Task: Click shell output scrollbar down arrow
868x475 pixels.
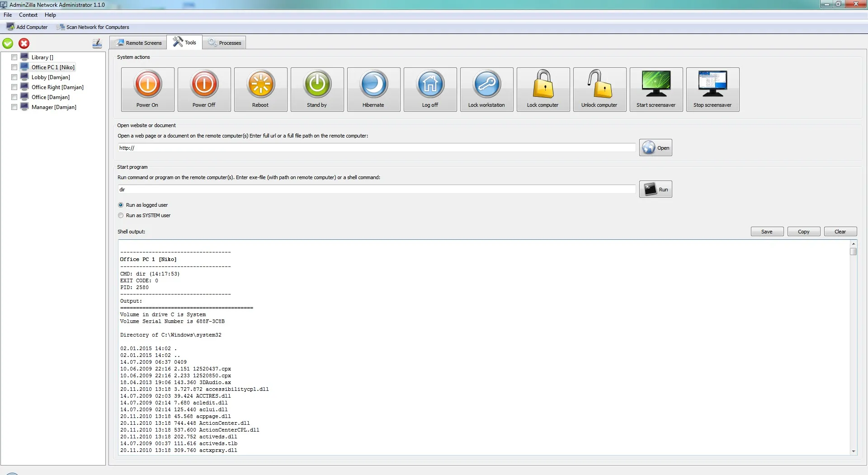Action: click(854, 451)
